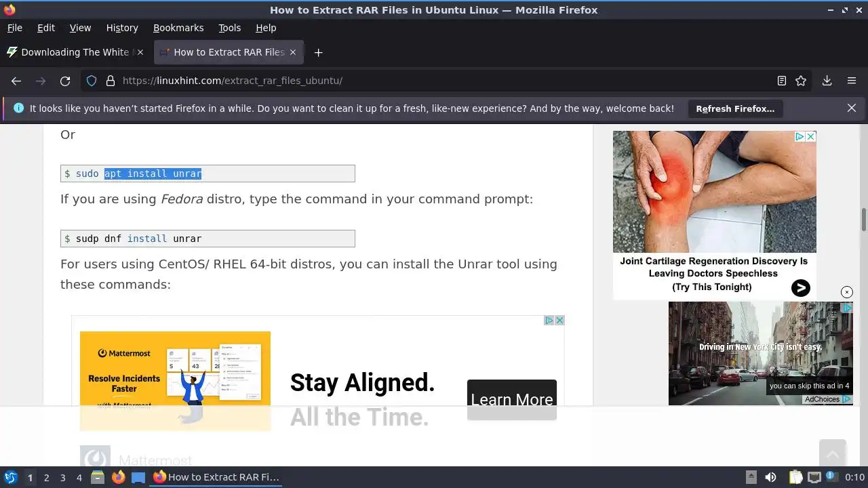Open the volume speaker tray icon
Viewport: 868px width, 488px height.
(770, 477)
